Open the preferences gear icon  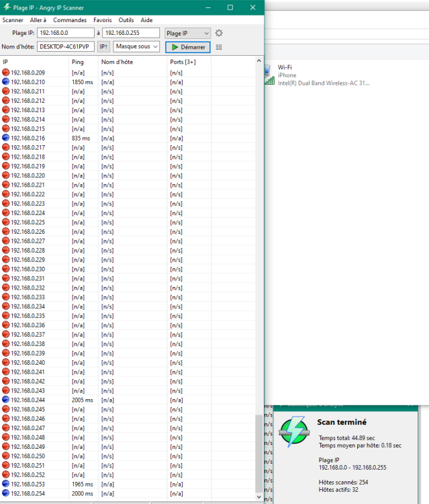tap(219, 33)
